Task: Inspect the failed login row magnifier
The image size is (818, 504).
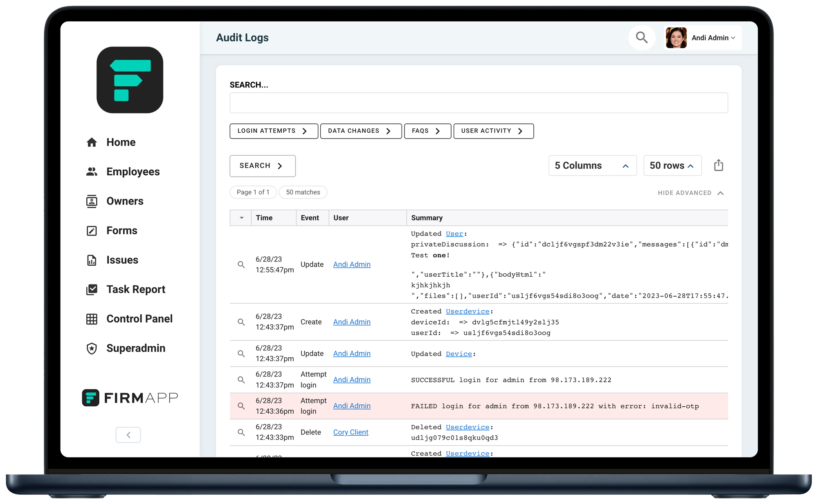Action: click(x=241, y=406)
